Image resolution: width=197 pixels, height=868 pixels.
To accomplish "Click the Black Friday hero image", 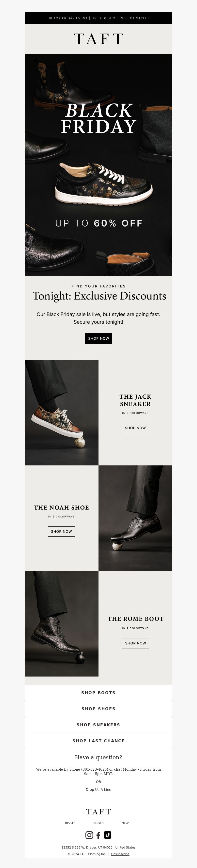I will coord(98,165).
